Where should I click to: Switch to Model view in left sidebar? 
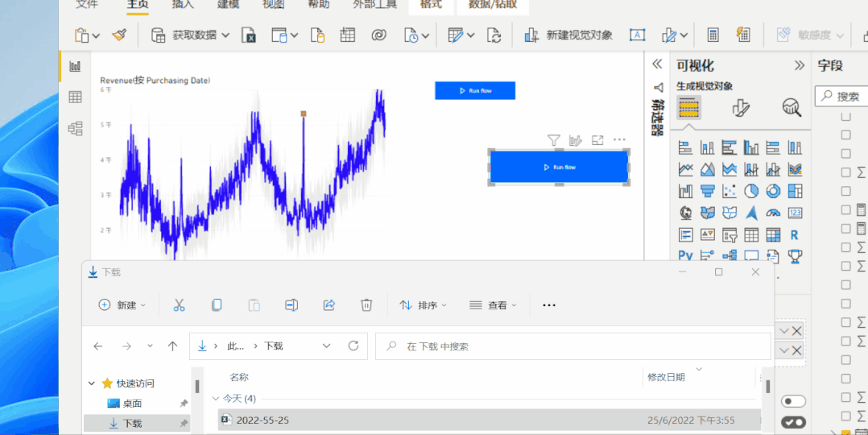click(75, 128)
